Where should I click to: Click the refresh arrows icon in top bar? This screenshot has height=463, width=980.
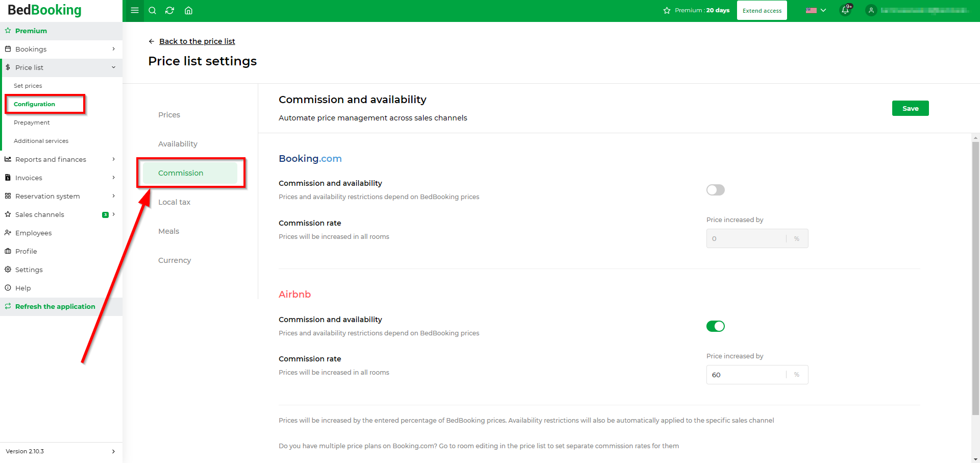click(x=170, y=10)
